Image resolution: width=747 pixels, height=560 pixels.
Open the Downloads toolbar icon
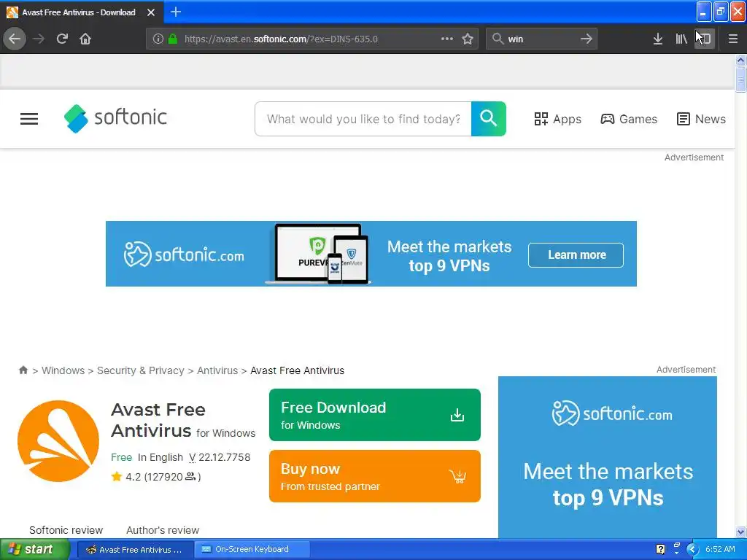658,39
